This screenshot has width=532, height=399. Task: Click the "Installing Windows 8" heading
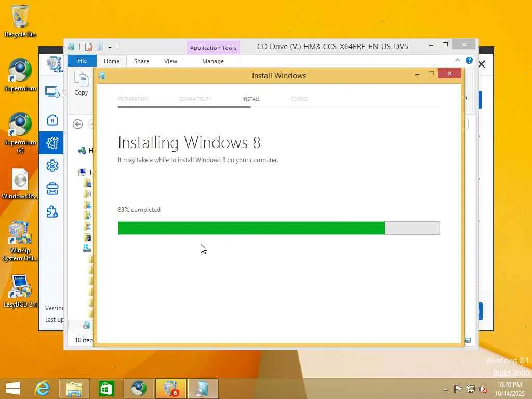[x=189, y=142]
